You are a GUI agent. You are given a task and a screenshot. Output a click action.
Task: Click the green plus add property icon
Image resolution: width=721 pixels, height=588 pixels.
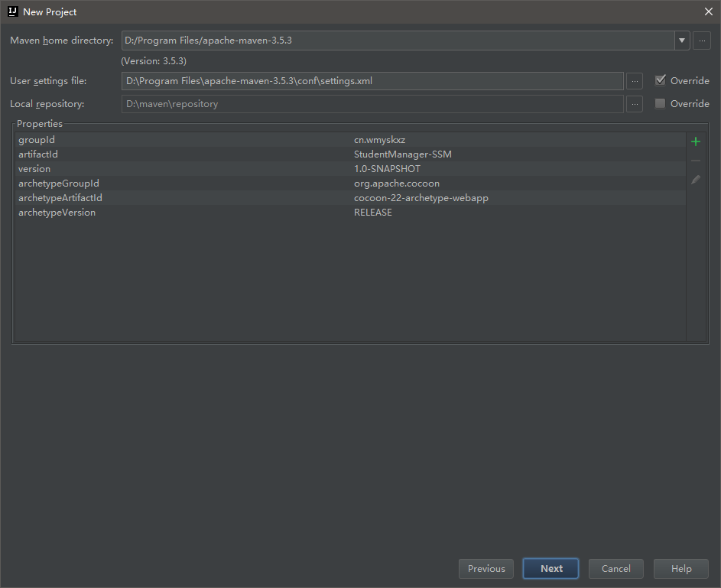point(695,141)
